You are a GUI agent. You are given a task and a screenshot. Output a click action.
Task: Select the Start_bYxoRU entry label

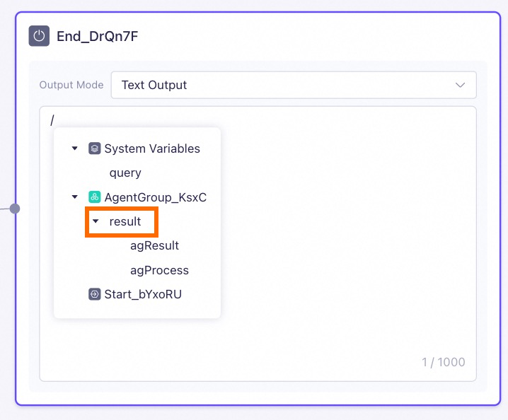pos(143,294)
